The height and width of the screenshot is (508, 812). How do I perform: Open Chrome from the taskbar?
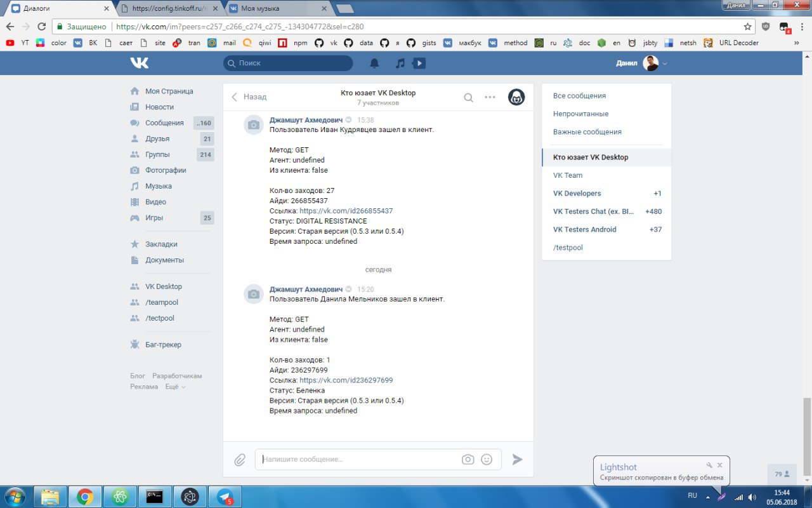[x=85, y=496]
